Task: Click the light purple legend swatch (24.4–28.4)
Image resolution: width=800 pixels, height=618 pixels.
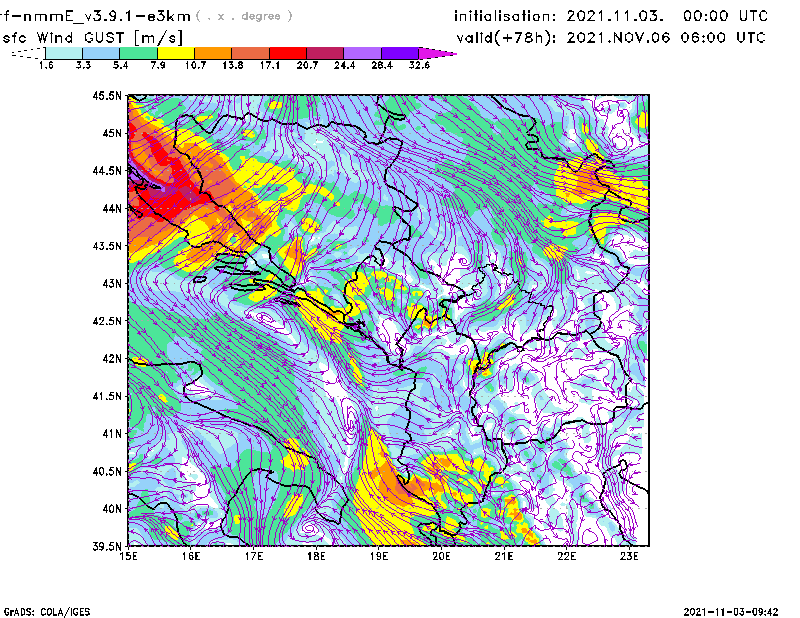Action: 363,53
